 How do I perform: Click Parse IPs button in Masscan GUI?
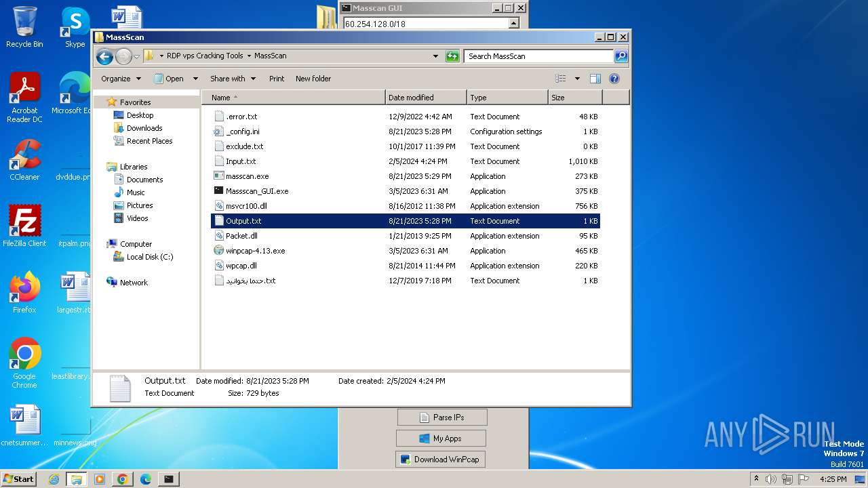(x=442, y=418)
